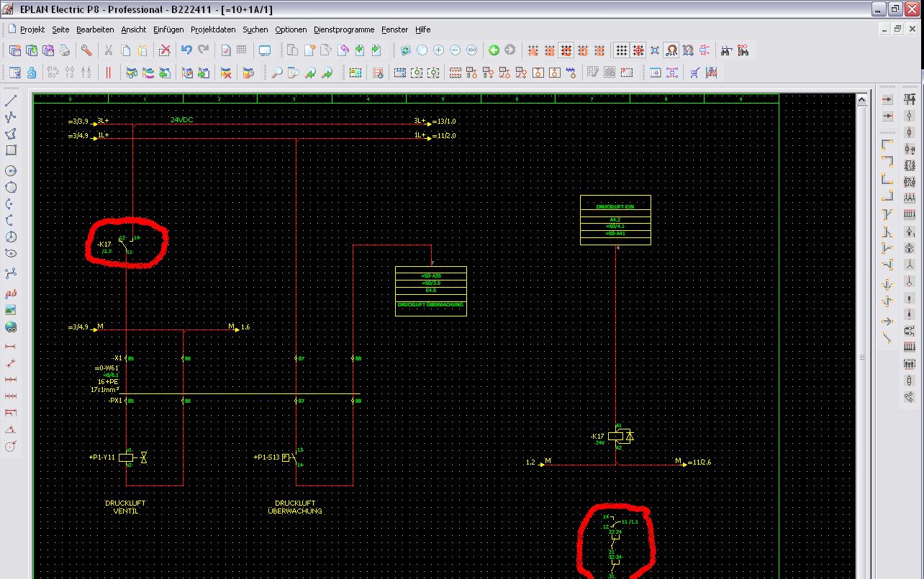This screenshot has width=924, height=579.
Task: Click the Undo arrow icon
Action: (186, 50)
